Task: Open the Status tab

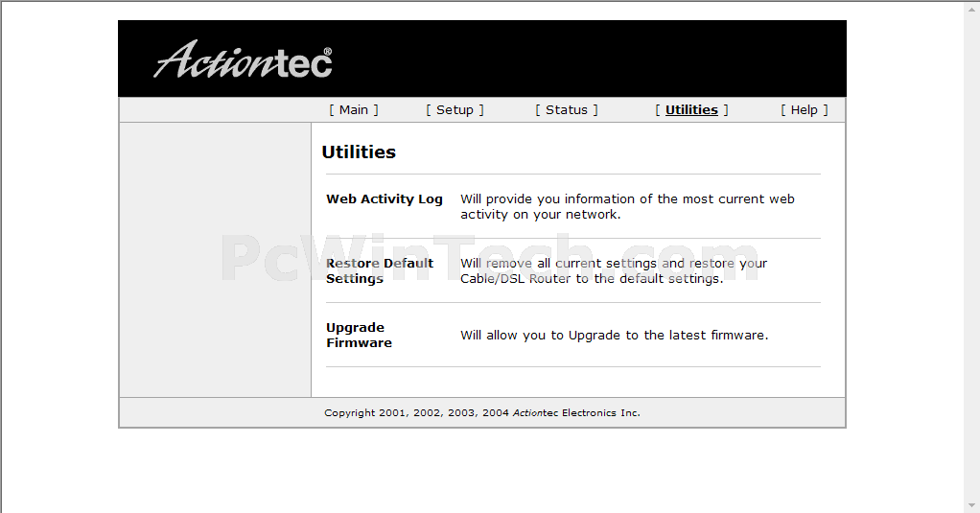Action: pos(567,110)
